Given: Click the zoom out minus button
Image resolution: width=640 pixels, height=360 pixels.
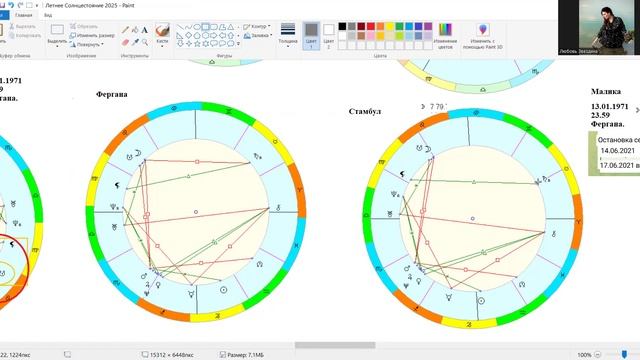Looking at the screenshot, I should click(x=598, y=354).
